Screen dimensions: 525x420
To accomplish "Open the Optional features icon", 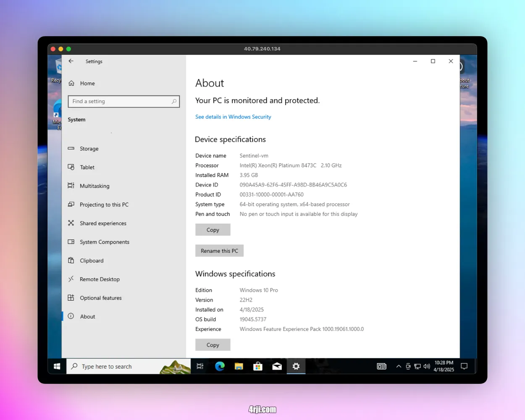I will click(x=71, y=298).
